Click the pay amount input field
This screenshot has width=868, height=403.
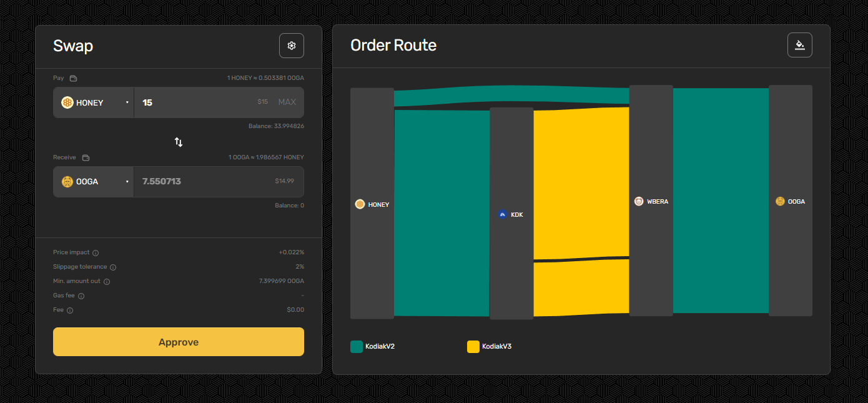(x=194, y=102)
